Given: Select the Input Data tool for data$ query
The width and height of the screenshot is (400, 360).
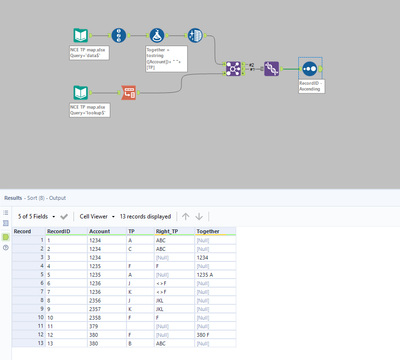Looking at the screenshot, I should pyautogui.click(x=81, y=35).
